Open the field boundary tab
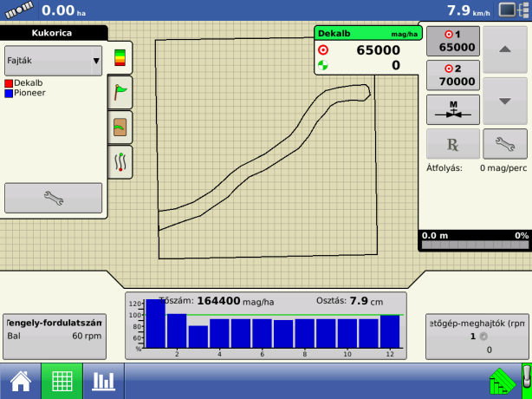 [120, 128]
